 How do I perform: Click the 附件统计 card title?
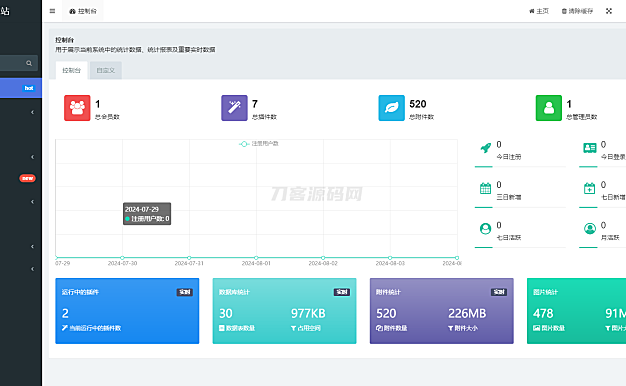coord(388,292)
